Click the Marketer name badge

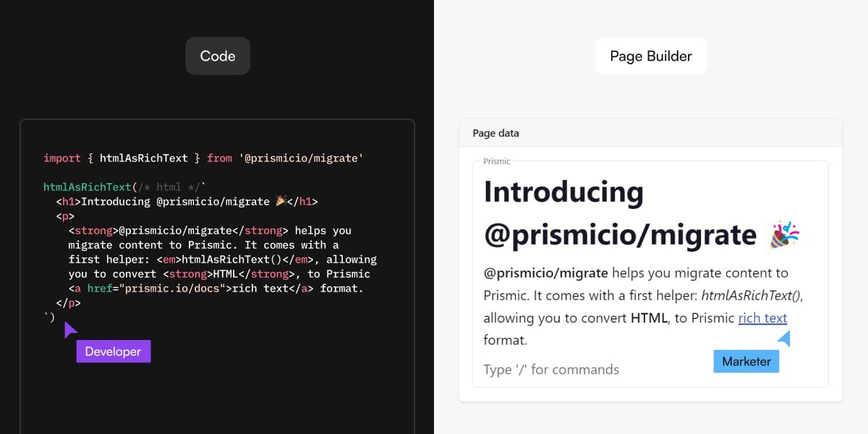pos(746,361)
